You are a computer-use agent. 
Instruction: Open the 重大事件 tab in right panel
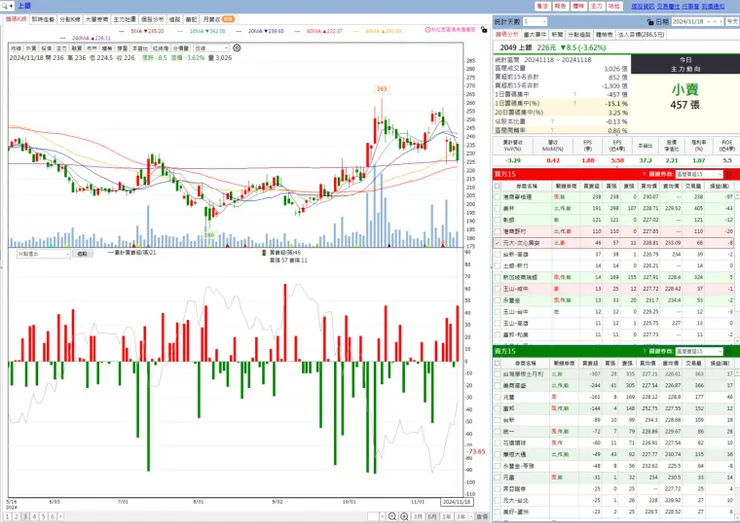[535, 34]
